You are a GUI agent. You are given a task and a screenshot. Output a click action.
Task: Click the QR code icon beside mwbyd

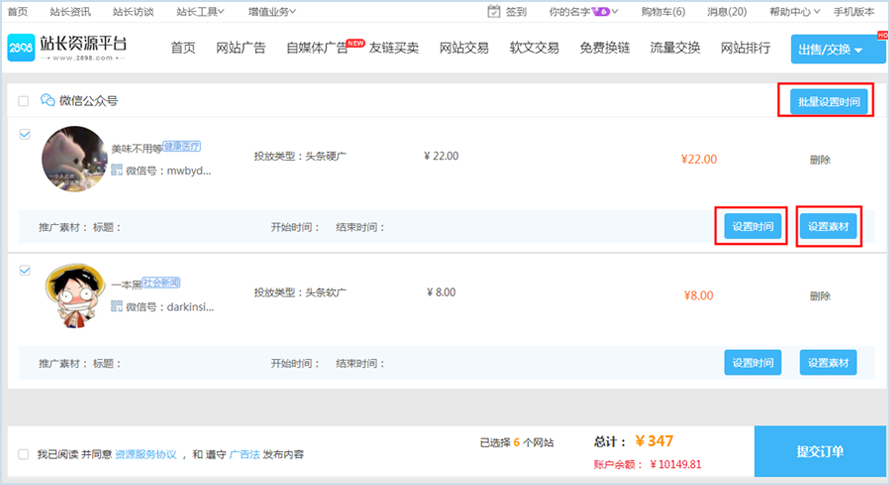[x=116, y=170]
